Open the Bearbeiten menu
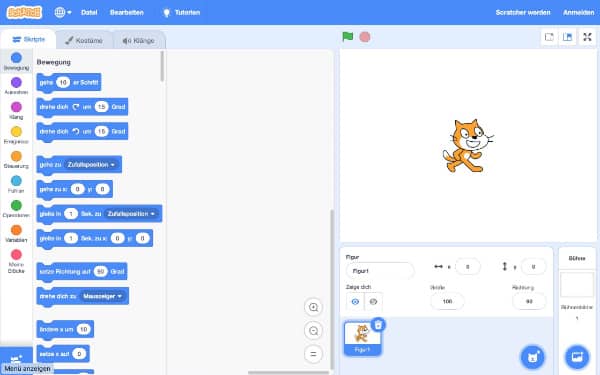 click(127, 12)
